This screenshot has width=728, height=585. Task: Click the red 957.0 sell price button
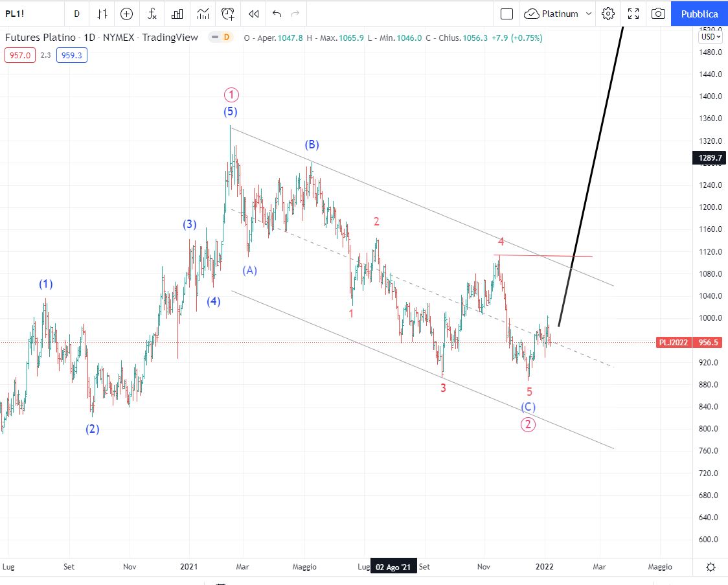point(20,55)
